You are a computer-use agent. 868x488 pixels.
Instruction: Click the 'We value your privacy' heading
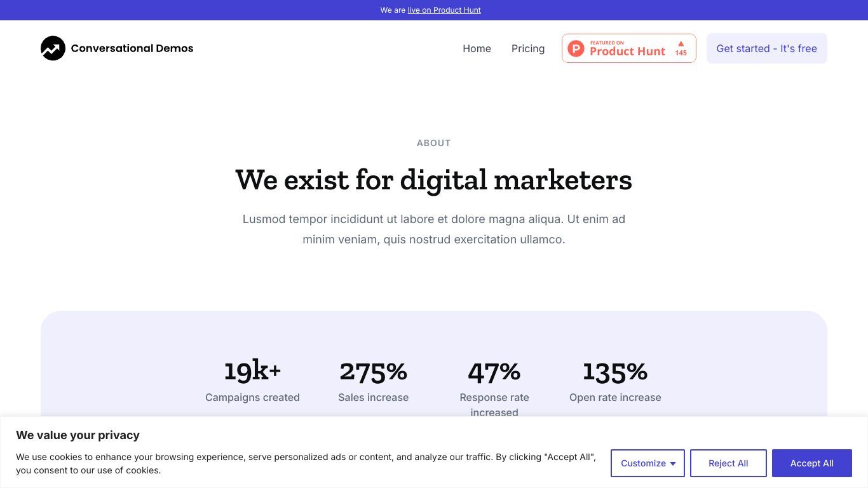coord(78,435)
